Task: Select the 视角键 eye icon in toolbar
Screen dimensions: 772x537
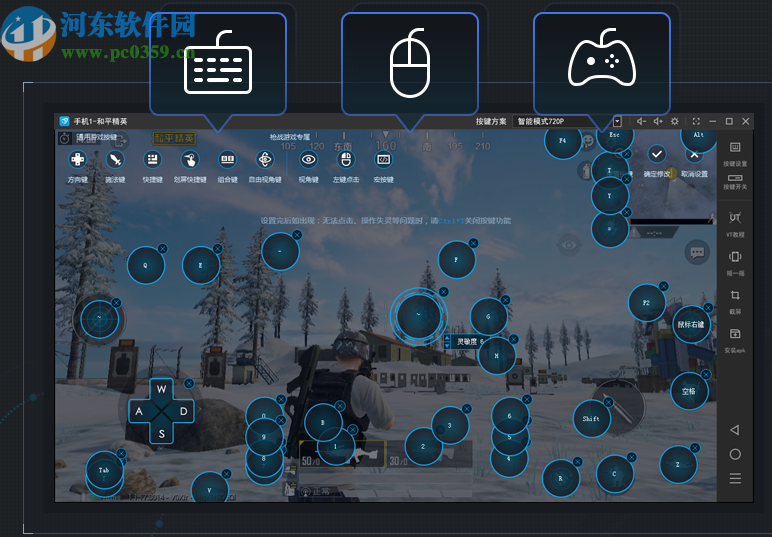Action: (x=309, y=159)
